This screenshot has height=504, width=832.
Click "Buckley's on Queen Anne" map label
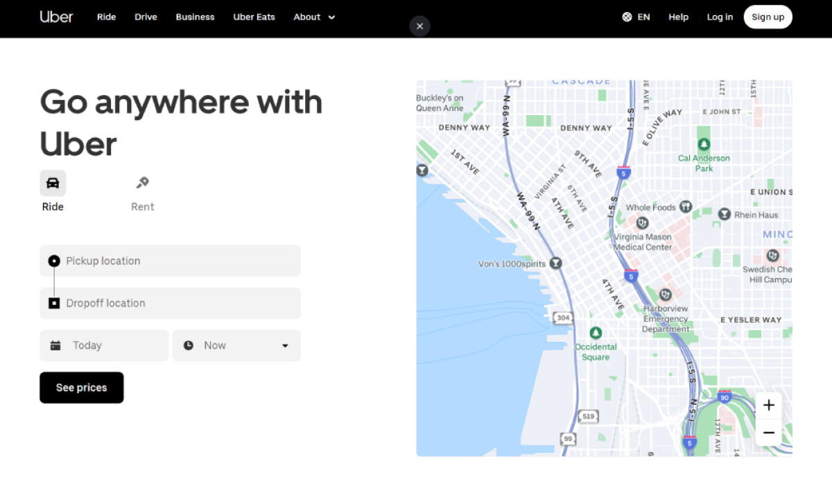pos(440,103)
